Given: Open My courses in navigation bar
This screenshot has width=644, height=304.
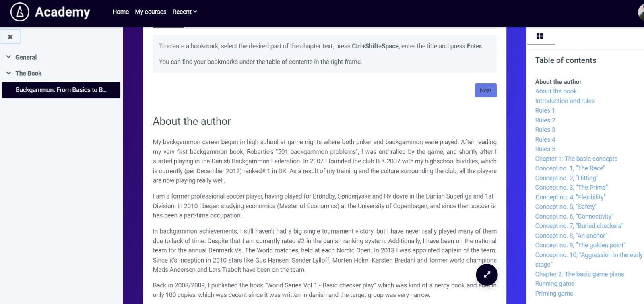Looking at the screenshot, I should [x=151, y=12].
